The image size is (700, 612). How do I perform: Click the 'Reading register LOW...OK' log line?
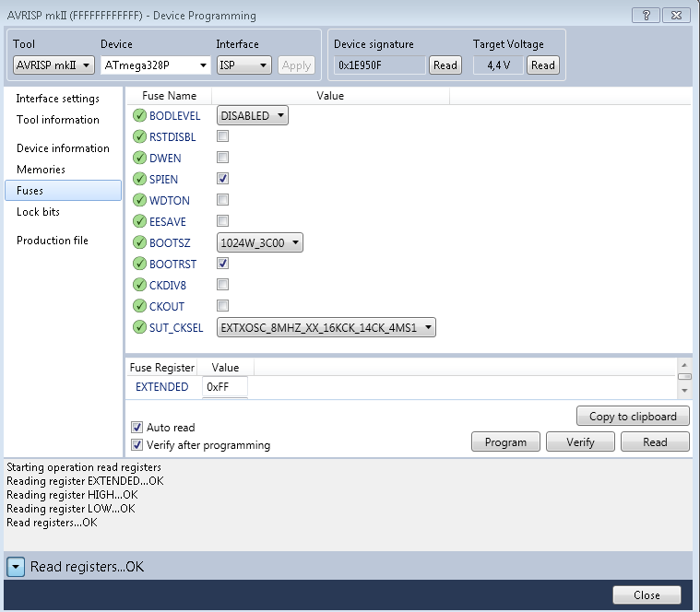pyautogui.click(x=70, y=509)
